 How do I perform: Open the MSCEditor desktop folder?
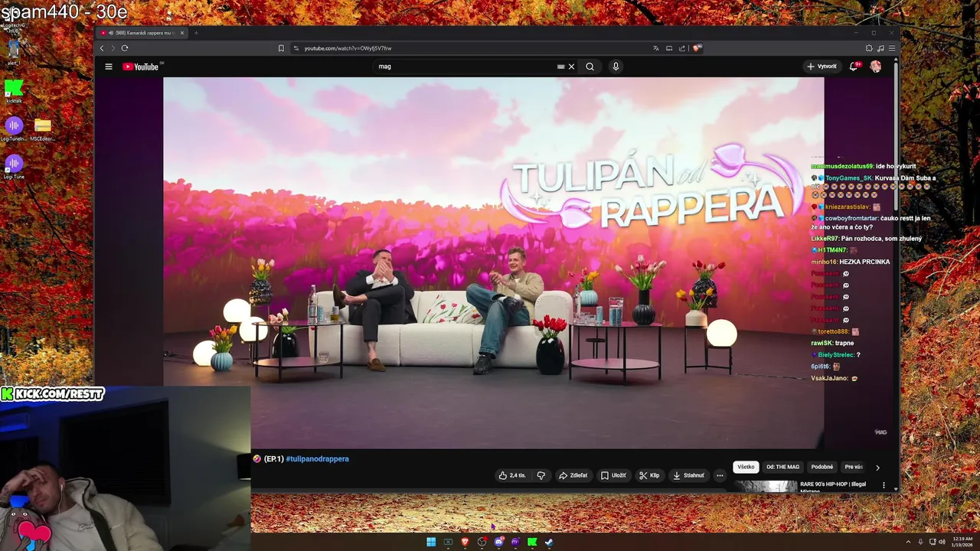(x=42, y=129)
